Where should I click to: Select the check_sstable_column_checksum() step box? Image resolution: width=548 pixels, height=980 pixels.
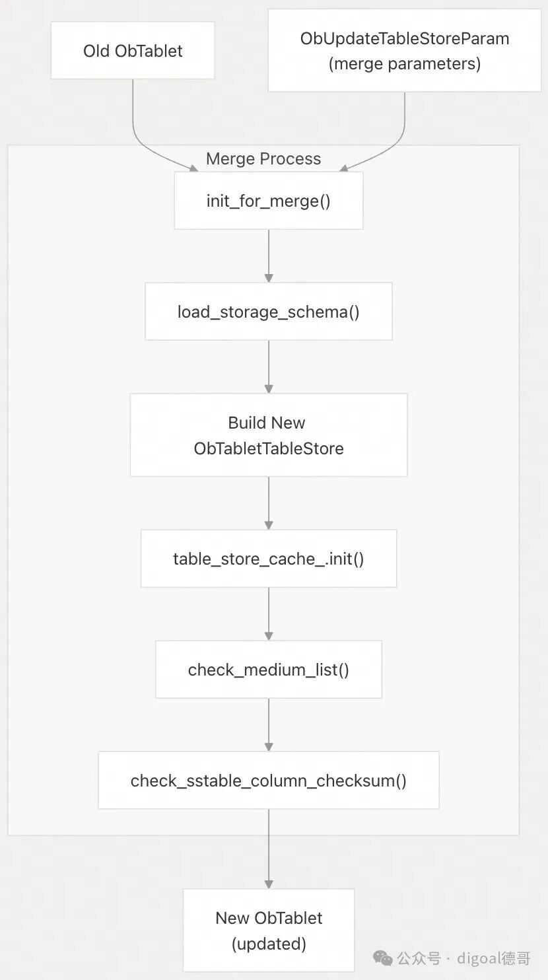(x=269, y=781)
